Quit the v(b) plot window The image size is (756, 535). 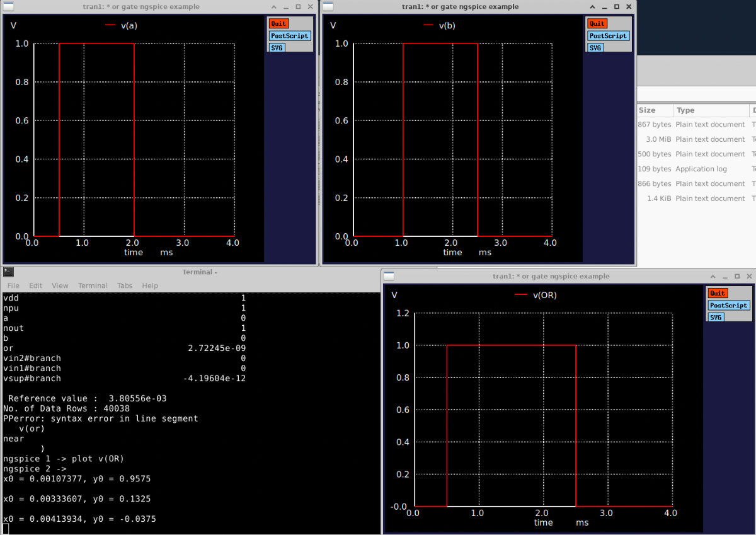point(597,23)
